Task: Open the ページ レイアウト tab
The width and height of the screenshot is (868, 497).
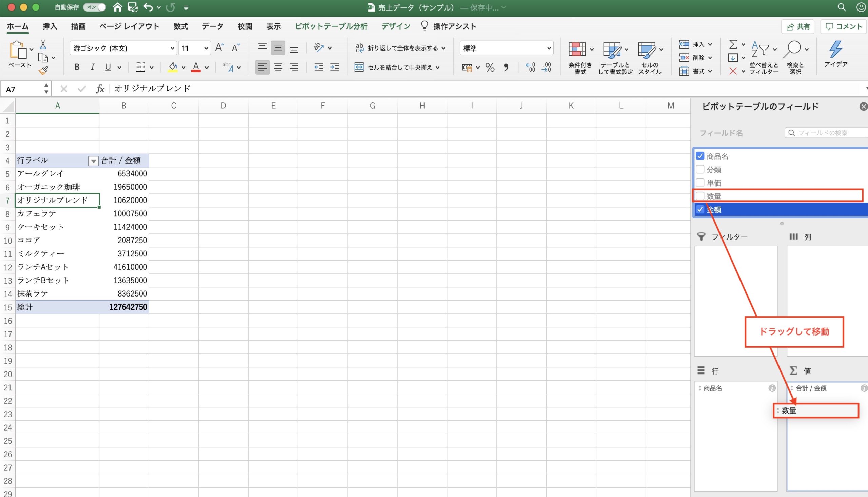Action: [129, 26]
